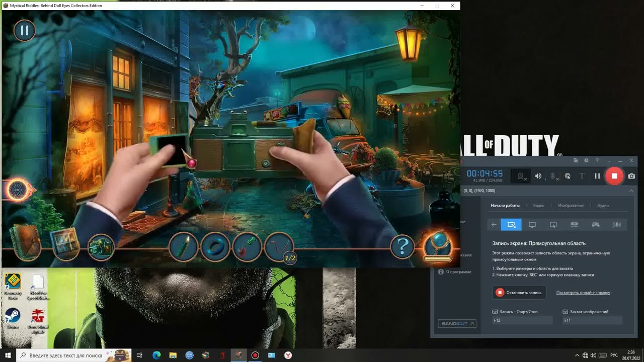Click the Запись - Старт/Стоп hotkey field F12
Screen dimensions: 644x362
point(522,320)
